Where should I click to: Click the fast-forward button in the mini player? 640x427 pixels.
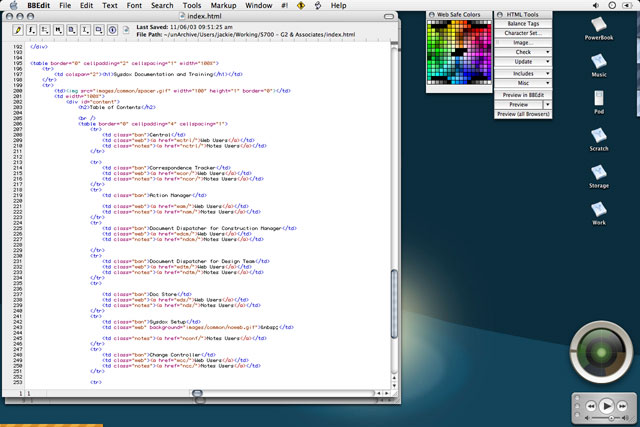tap(621, 406)
